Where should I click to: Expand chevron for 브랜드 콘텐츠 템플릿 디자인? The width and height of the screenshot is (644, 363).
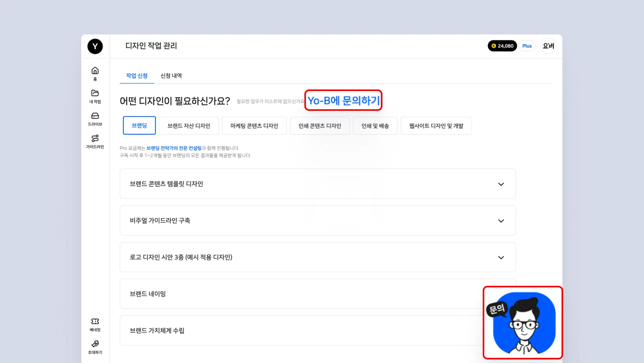501,184
